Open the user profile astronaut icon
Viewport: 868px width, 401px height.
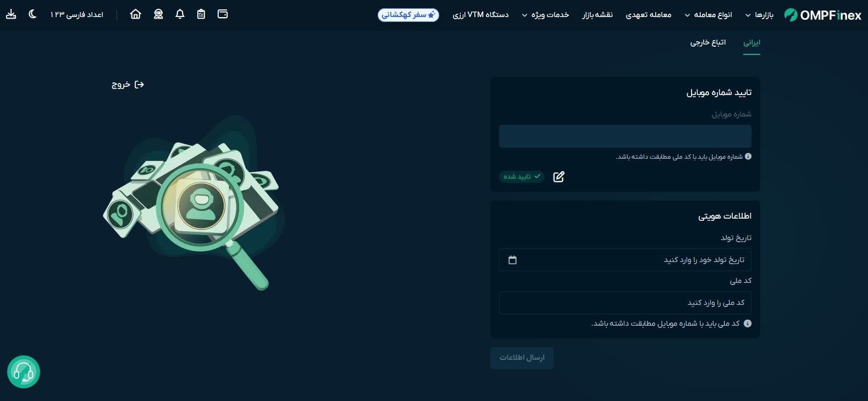tap(158, 14)
